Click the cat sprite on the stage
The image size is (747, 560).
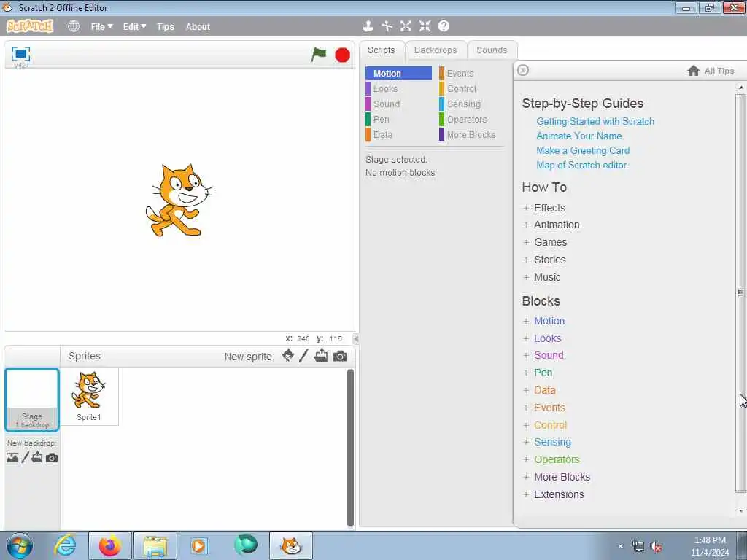(179, 200)
